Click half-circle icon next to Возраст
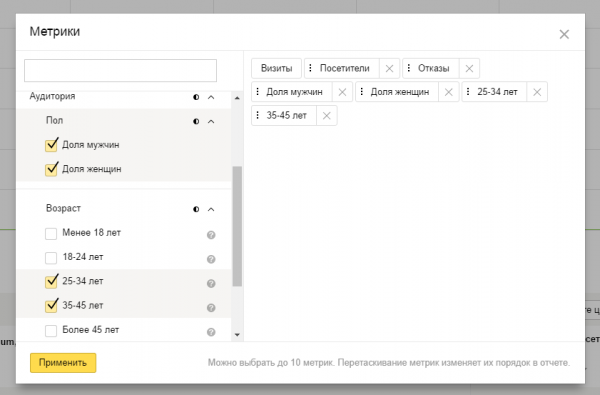 [196, 209]
